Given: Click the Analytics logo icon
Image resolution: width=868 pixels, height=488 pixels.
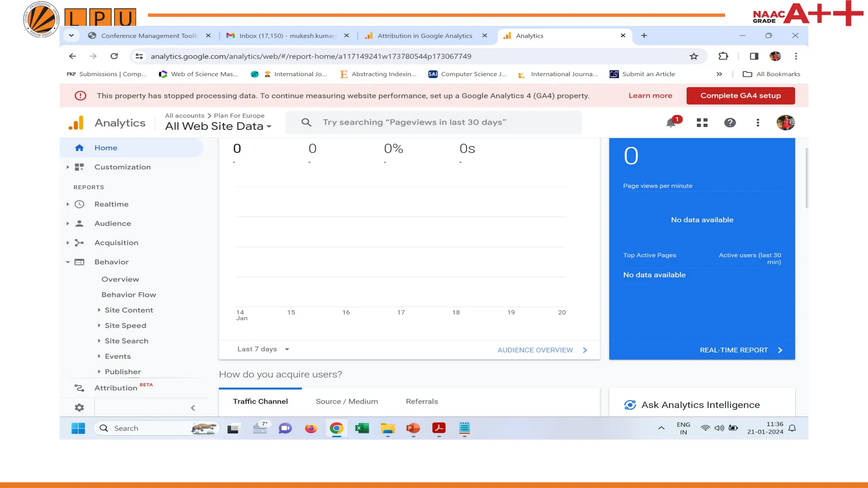Looking at the screenshot, I should pyautogui.click(x=76, y=123).
